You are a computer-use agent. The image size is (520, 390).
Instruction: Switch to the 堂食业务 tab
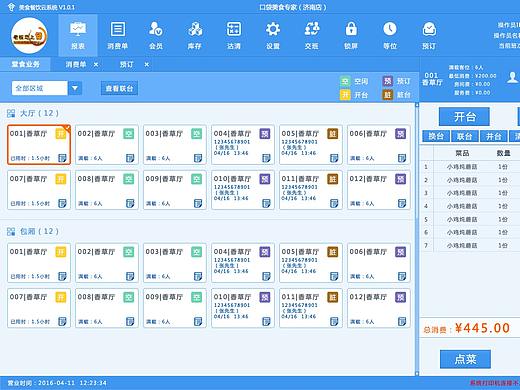click(x=25, y=64)
